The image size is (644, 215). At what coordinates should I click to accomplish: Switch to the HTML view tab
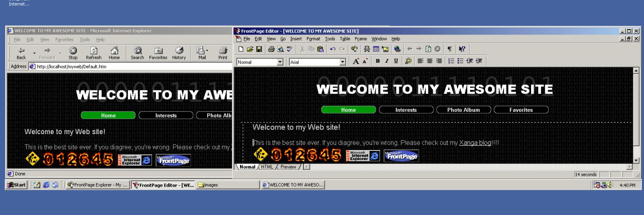[267, 167]
